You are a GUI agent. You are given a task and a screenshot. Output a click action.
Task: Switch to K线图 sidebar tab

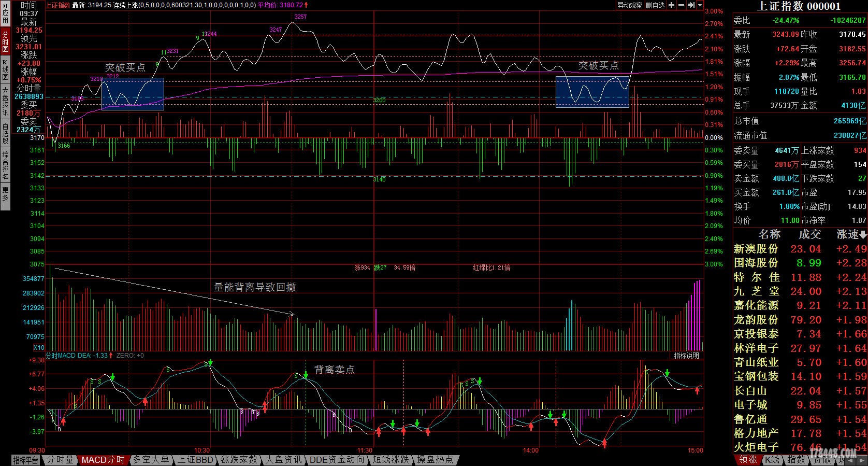point(5,69)
